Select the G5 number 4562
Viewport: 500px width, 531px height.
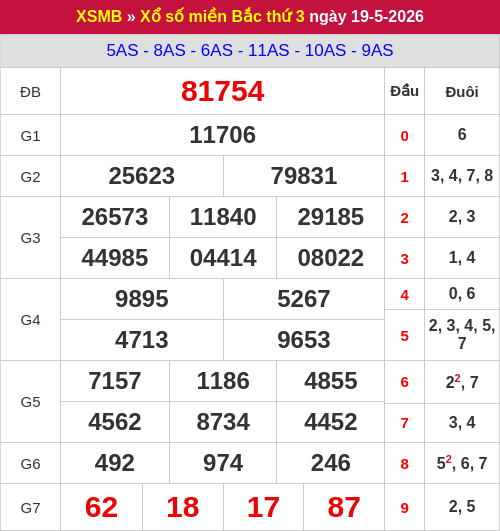point(115,422)
